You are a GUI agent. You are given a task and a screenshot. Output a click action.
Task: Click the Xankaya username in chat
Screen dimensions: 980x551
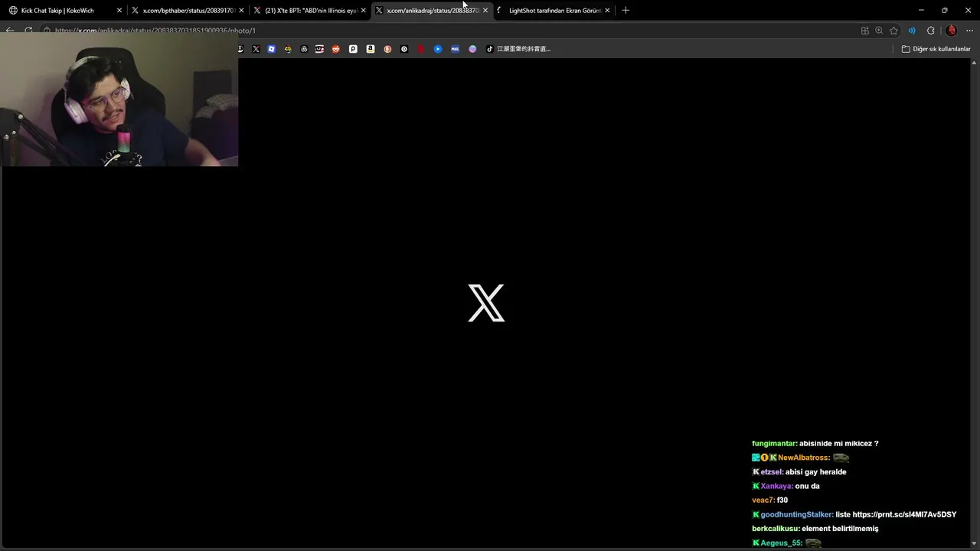(x=776, y=486)
